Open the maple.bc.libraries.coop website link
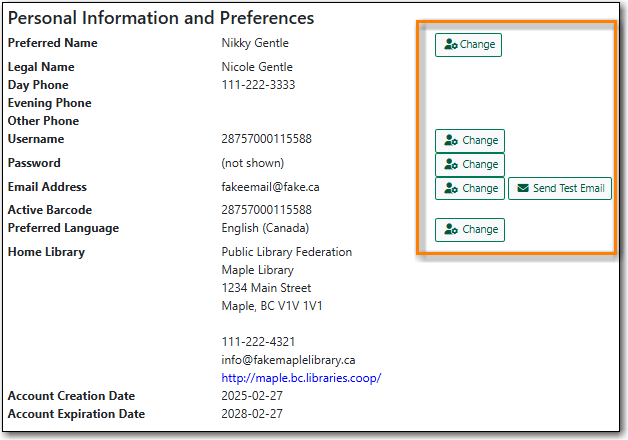This screenshot has height=440, width=628. click(301, 378)
